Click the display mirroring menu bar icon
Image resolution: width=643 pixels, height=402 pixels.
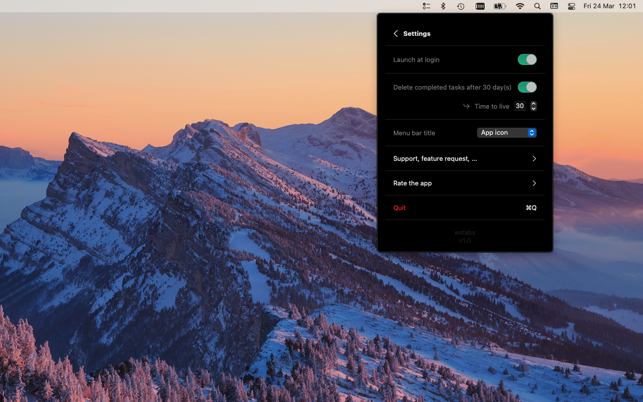[554, 6]
